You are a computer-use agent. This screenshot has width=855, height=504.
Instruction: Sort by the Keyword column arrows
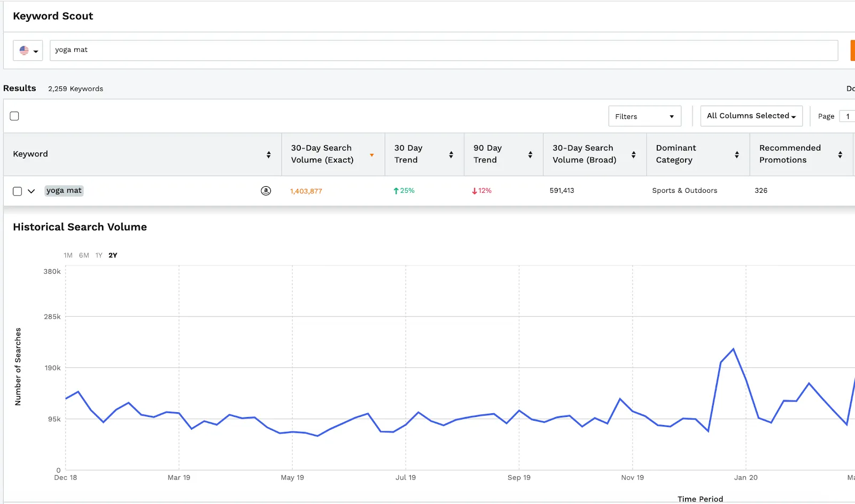[269, 154]
